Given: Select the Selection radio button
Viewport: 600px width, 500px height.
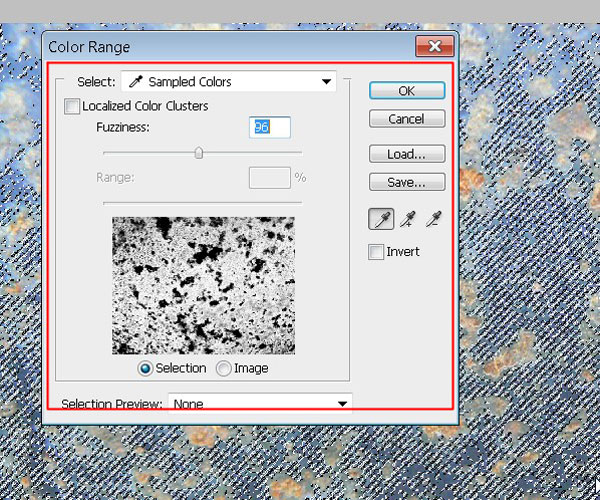Looking at the screenshot, I should tap(146, 368).
